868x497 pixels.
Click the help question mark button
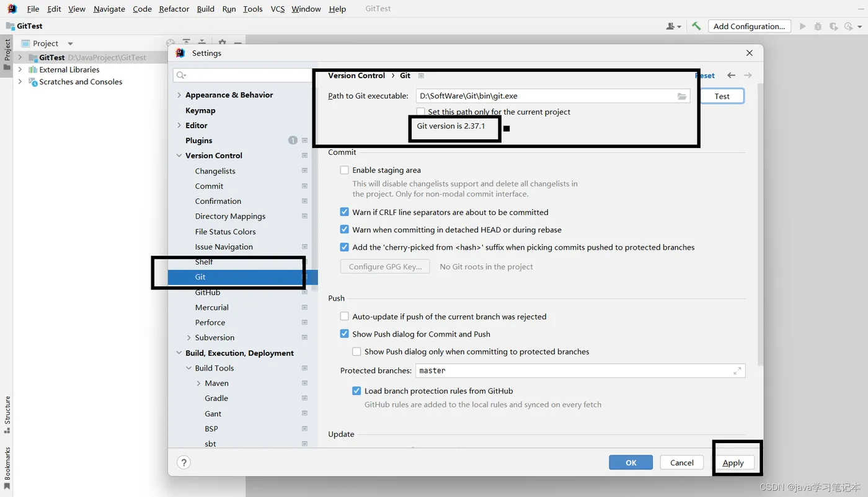(184, 462)
